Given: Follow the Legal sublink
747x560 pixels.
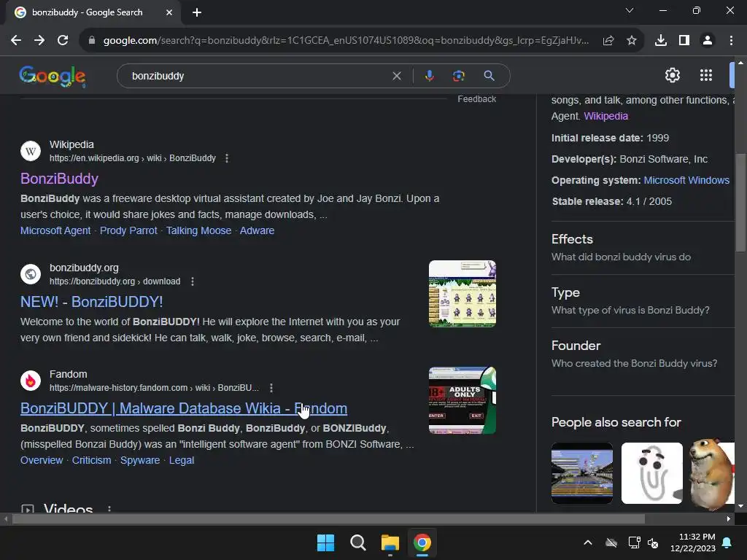Looking at the screenshot, I should click(182, 461).
